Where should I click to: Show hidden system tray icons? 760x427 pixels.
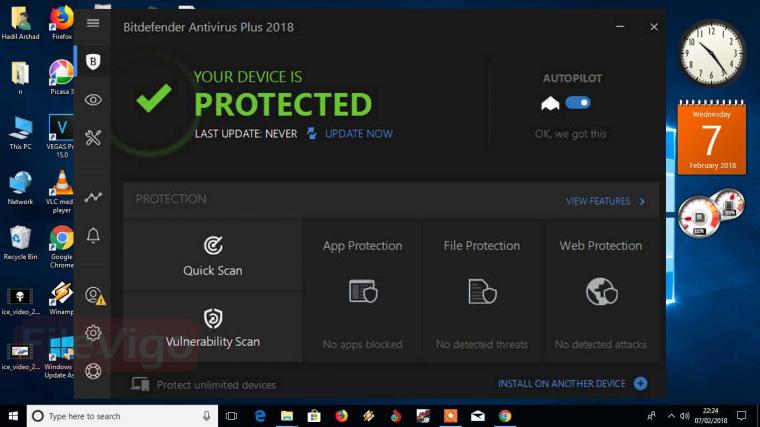tap(671, 416)
